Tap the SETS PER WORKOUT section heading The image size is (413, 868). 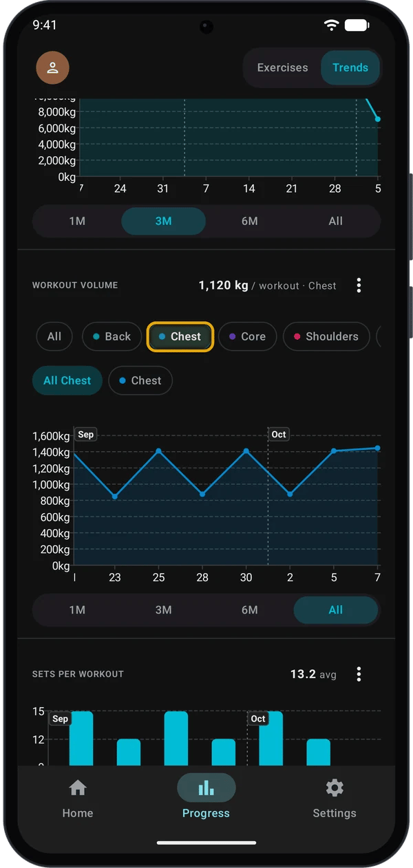[x=78, y=674]
